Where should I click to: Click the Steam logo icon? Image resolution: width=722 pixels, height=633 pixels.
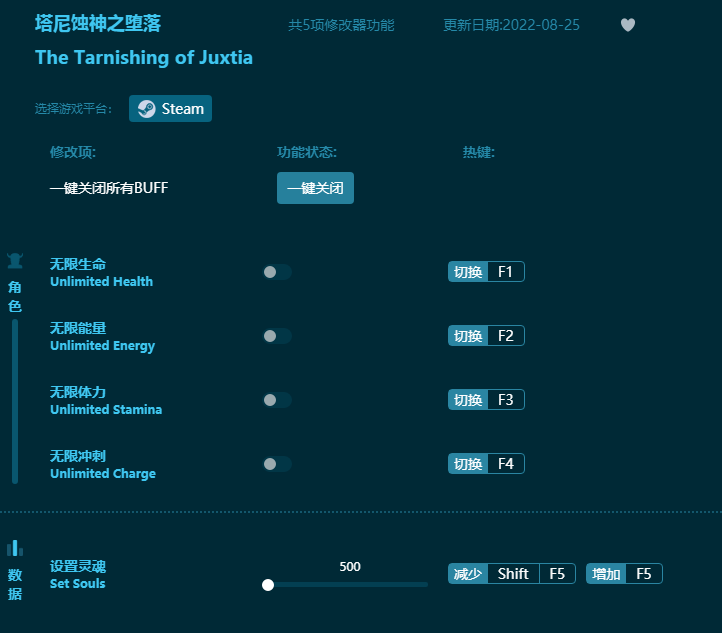click(x=146, y=109)
